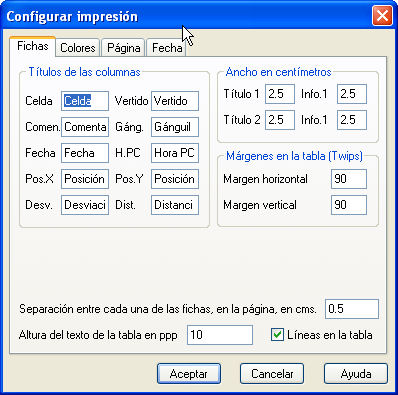
Task: Select the Gáng. field containing Gánguil
Action: [175, 127]
